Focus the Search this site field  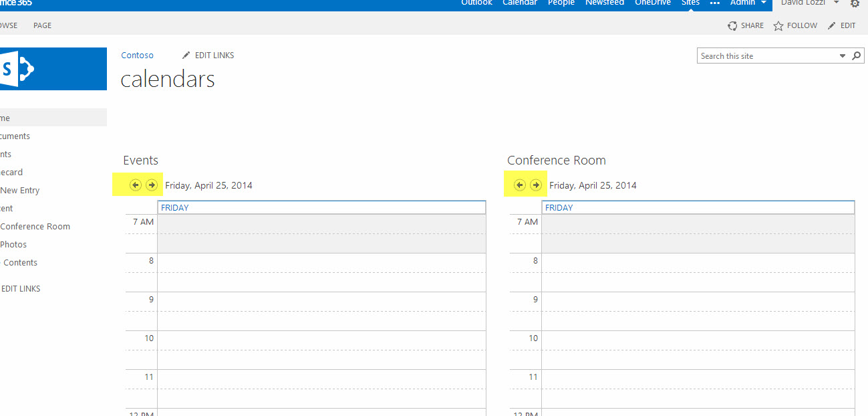pyautogui.click(x=766, y=56)
